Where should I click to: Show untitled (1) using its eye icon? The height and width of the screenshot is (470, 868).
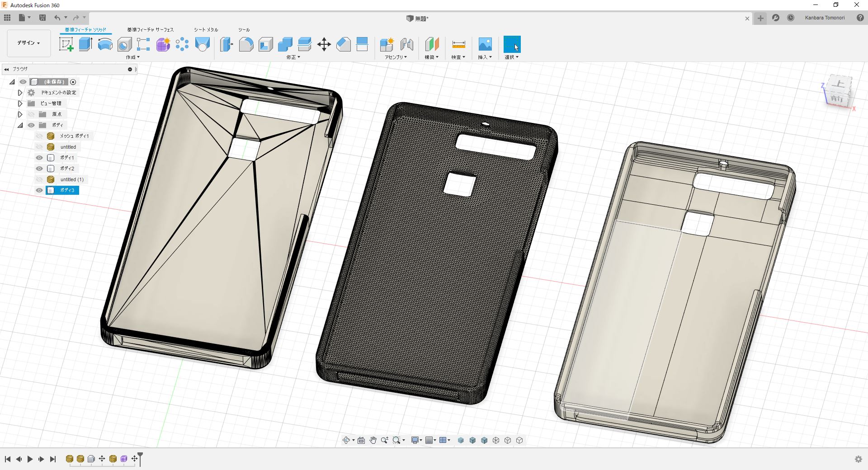pos(39,179)
